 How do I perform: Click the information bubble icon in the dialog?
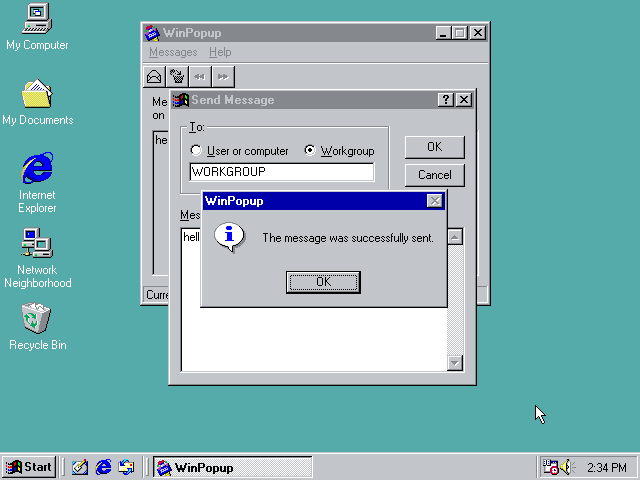(x=229, y=237)
